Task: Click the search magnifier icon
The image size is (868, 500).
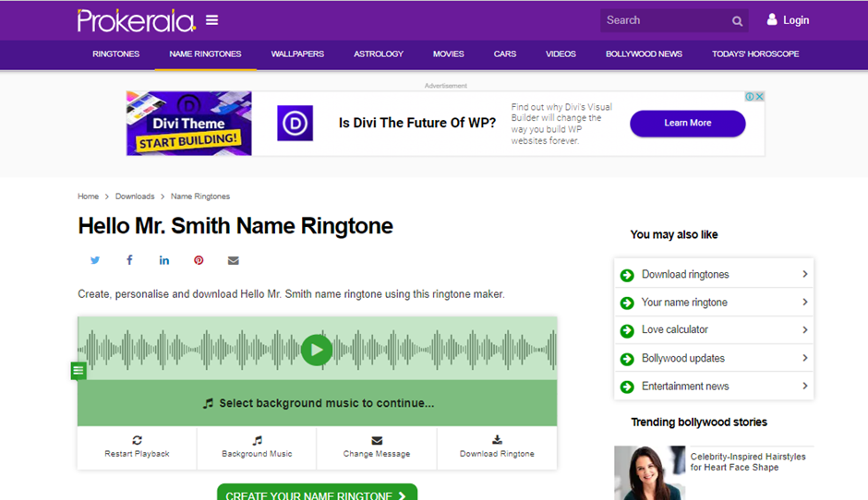Action: [737, 21]
